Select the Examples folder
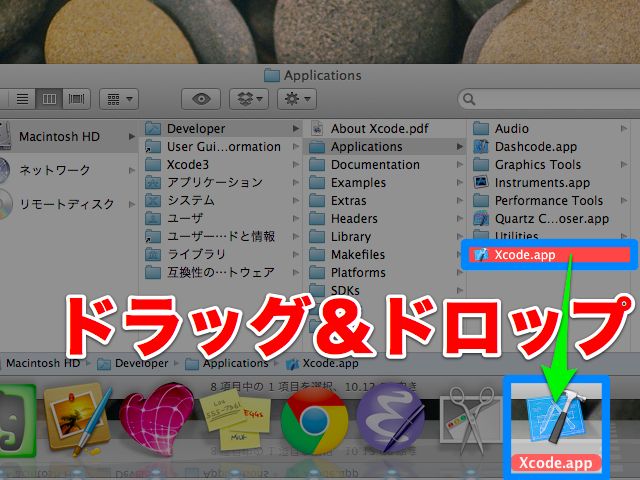This screenshot has width=640, height=480. (x=386, y=183)
